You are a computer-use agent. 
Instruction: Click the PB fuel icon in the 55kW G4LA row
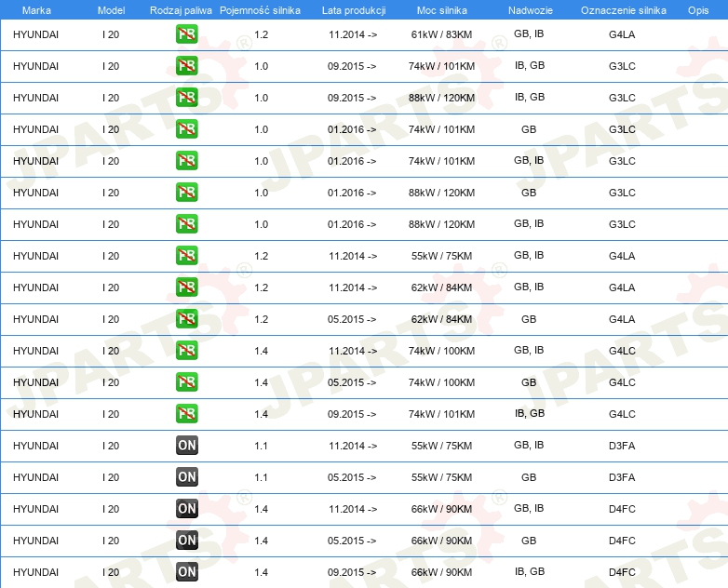pyautogui.click(x=186, y=256)
